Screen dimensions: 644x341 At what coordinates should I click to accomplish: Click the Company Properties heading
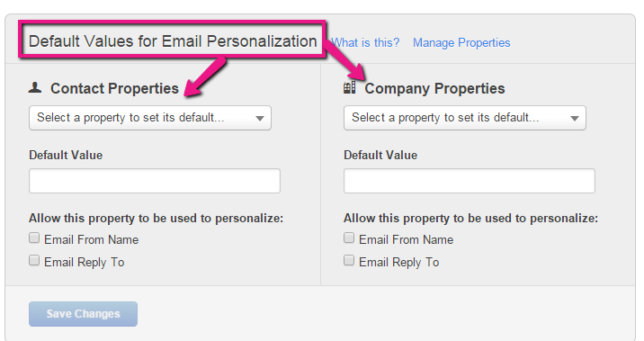pos(434,88)
